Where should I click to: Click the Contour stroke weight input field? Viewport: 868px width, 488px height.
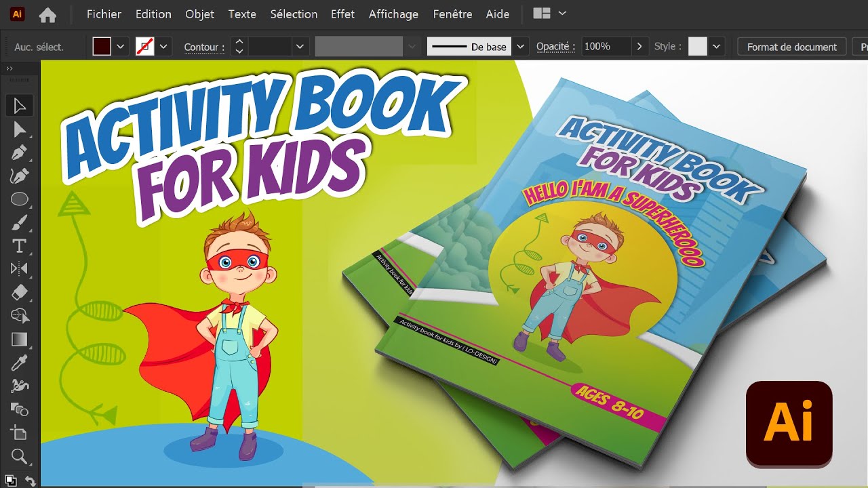point(270,47)
